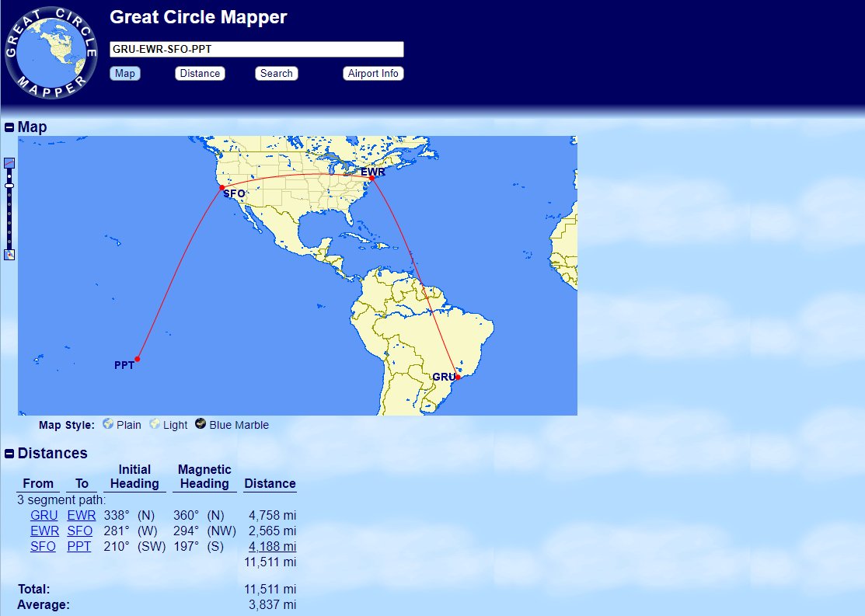Image resolution: width=865 pixels, height=616 pixels.
Task: Click the PPT airport marker on the map
Action: [138, 359]
